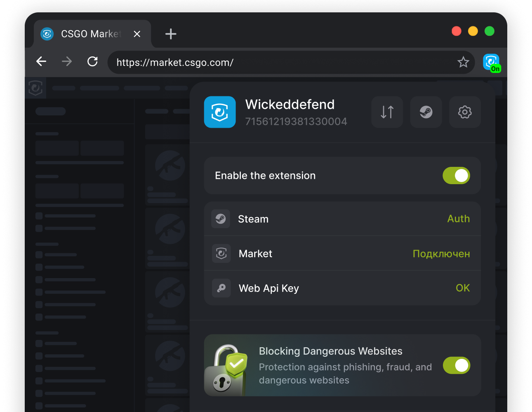This screenshot has width=532, height=412.
Task: Click the Web Api Key icon
Action: (x=221, y=288)
